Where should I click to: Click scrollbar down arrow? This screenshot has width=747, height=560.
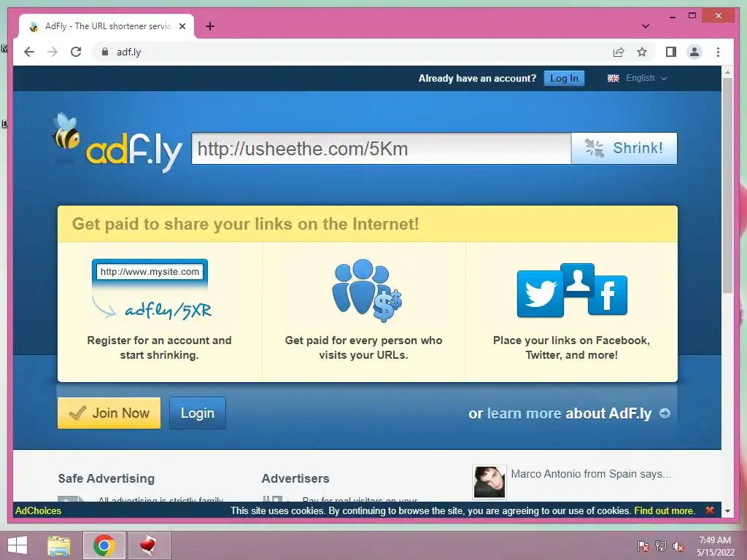[727, 511]
